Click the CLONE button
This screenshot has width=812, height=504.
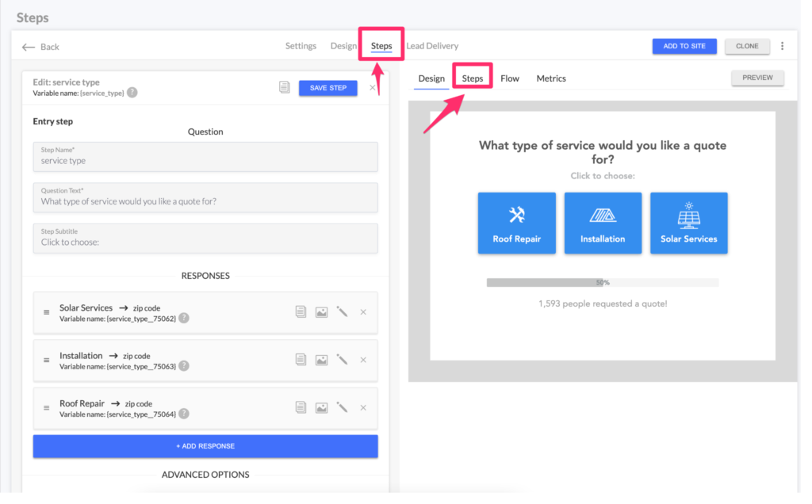pyautogui.click(x=746, y=46)
